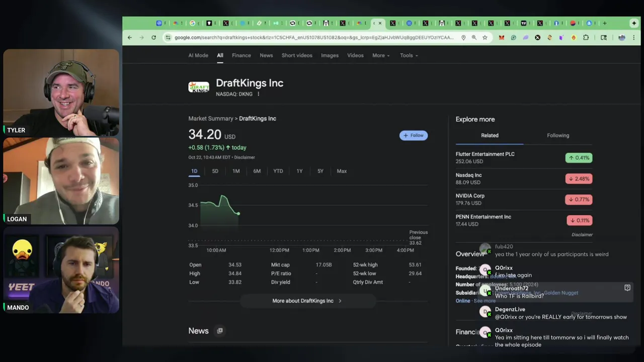Select the 6M chart range
Image resolution: width=644 pixels, height=362 pixels.
[x=257, y=171]
